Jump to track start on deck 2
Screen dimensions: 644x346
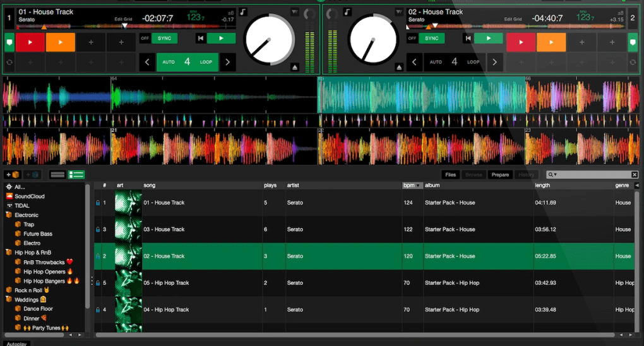pyautogui.click(x=468, y=39)
